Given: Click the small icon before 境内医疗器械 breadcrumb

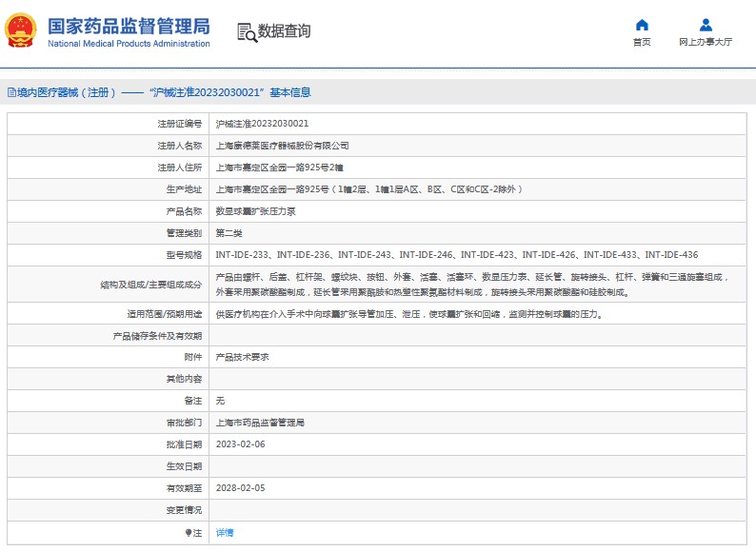Looking at the screenshot, I should (10, 93).
